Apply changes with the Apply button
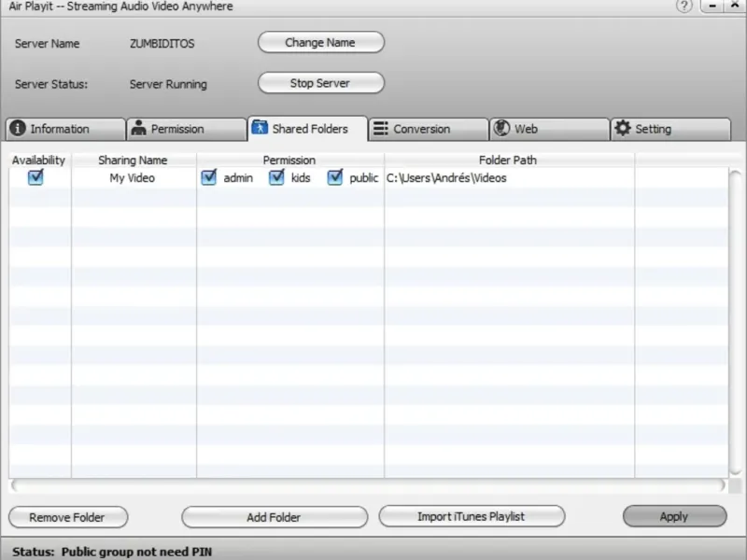747x560 pixels. [674, 516]
